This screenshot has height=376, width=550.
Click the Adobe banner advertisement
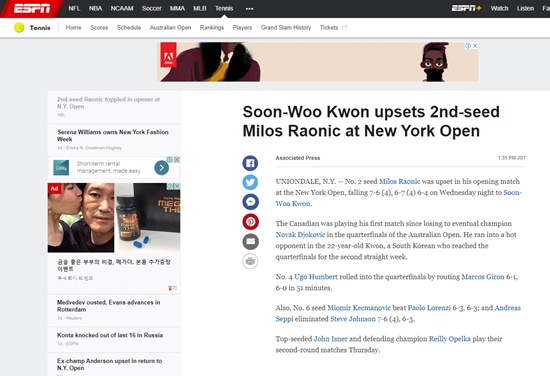click(x=319, y=62)
